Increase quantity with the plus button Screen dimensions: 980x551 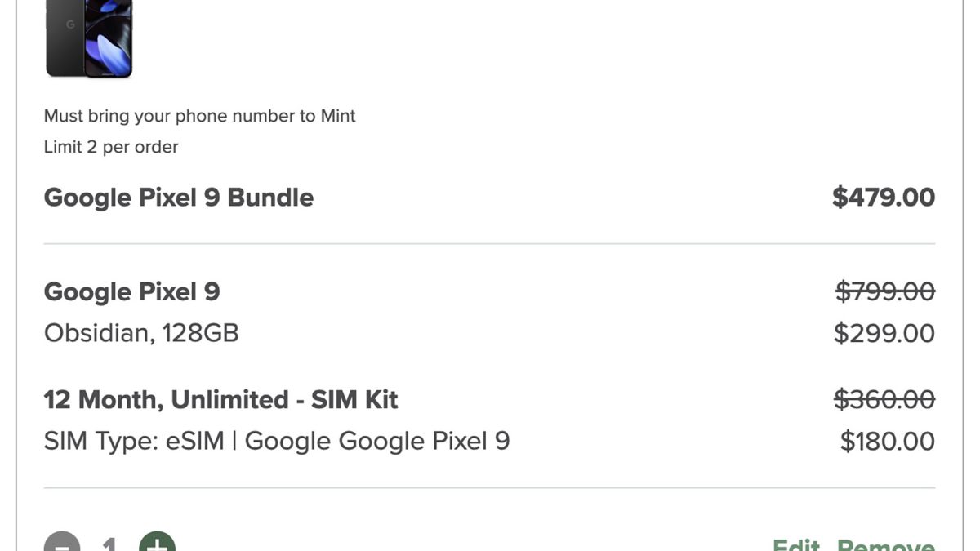point(157,544)
